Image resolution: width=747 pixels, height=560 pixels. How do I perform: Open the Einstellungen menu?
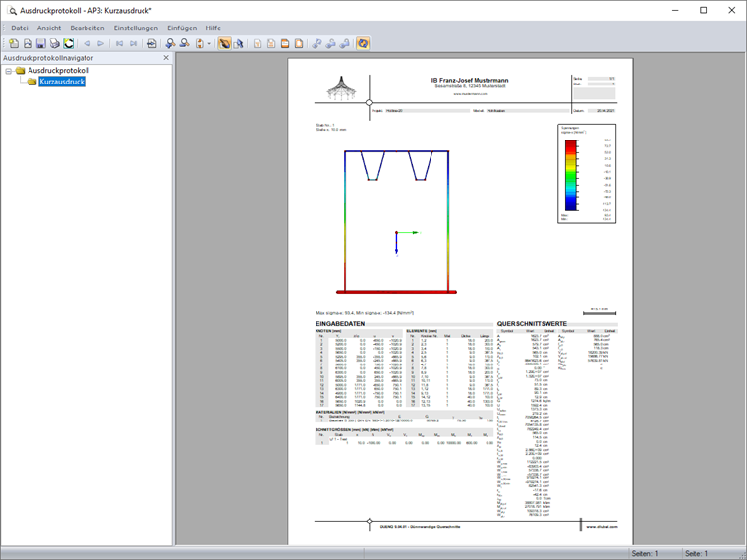pos(136,28)
